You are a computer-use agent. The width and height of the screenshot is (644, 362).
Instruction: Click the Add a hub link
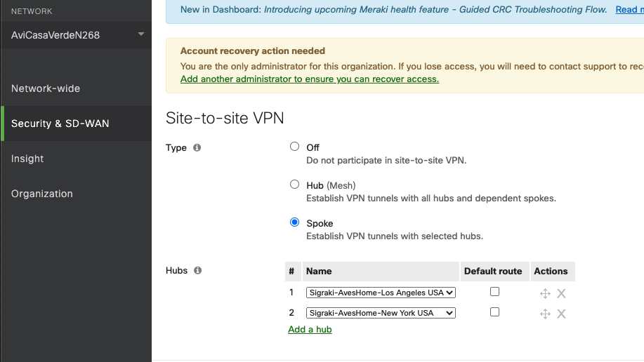click(x=310, y=330)
